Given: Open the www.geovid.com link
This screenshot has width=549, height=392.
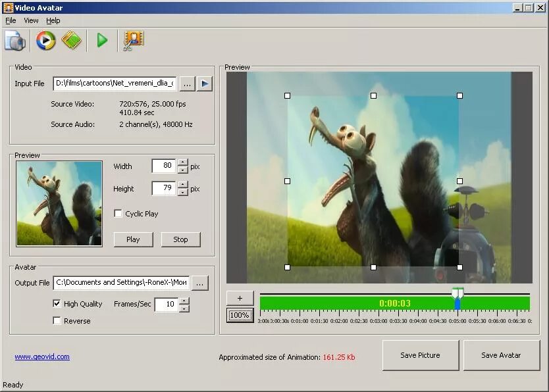Looking at the screenshot, I should pyautogui.click(x=42, y=356).
